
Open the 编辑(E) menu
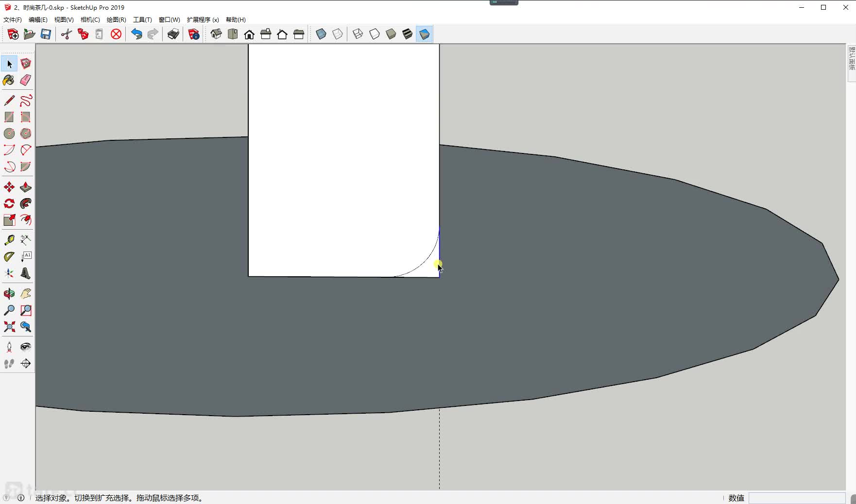pyautogui.click(x=38, y=20)
